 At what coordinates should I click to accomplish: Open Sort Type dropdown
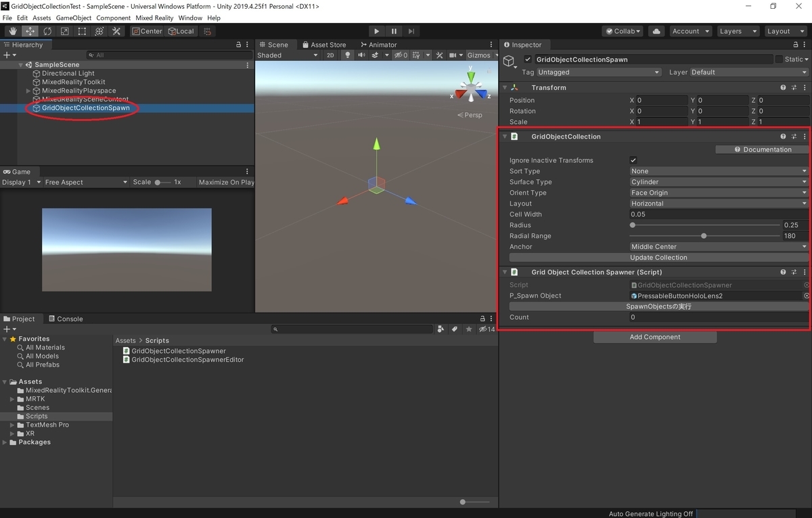pyautogui.click(x=719, y=171)
